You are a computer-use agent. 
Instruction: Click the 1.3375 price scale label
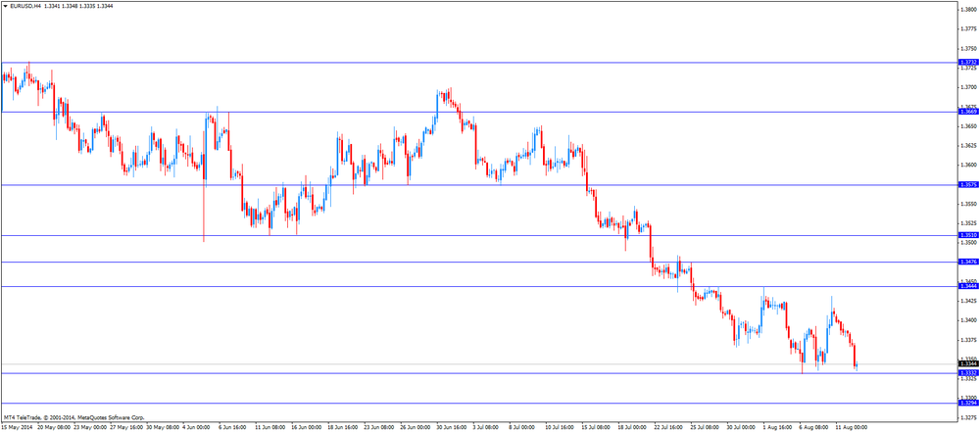pyautogui.click(x=969, y=340)
